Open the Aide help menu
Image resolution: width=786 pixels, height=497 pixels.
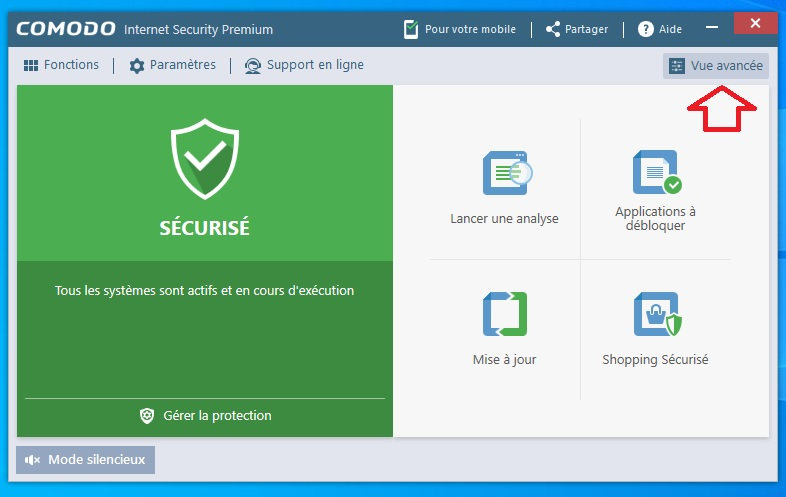coord(660,29)
